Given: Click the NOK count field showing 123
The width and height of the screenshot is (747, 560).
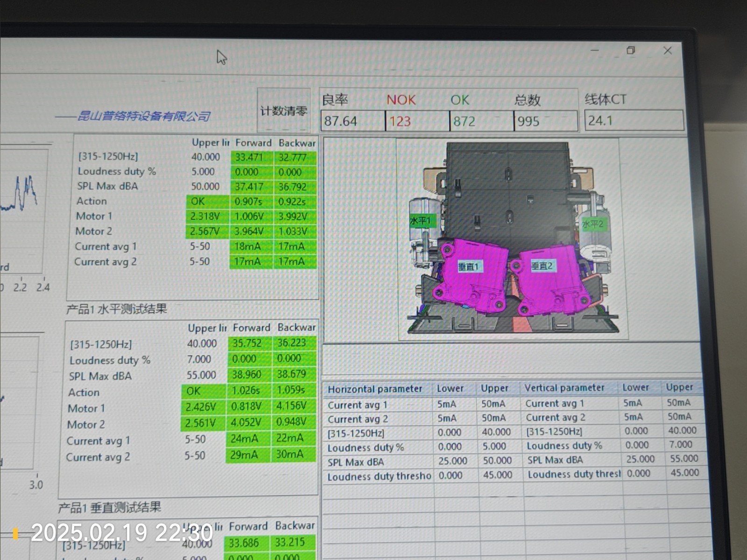Looking at the screenshot, I should (416, 121).
